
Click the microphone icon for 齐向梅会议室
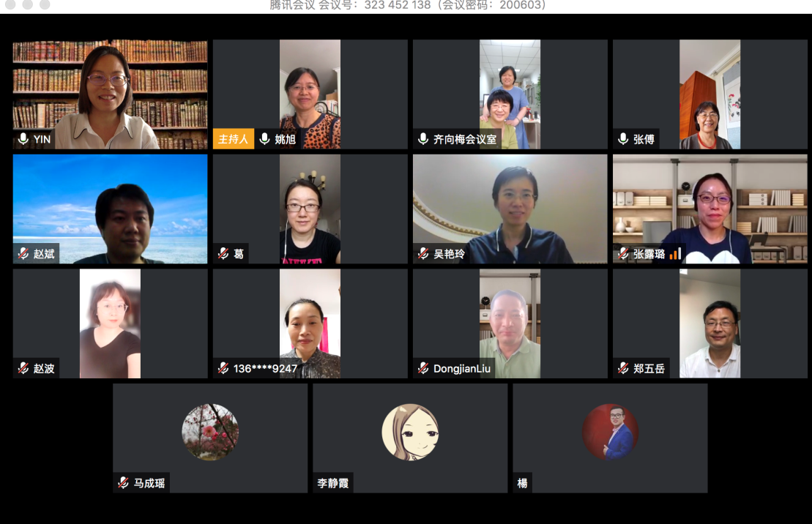[x=423, y=139]
